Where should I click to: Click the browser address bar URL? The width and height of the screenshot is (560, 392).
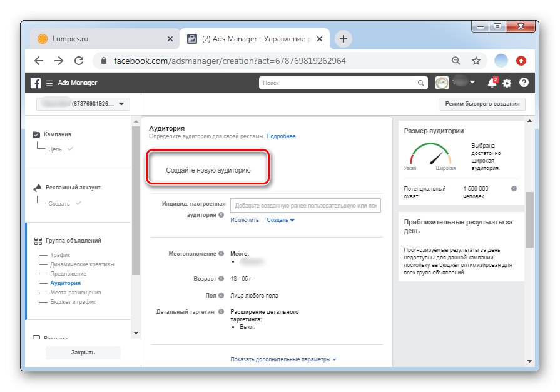pyautogui.click(x=230, y=61)
